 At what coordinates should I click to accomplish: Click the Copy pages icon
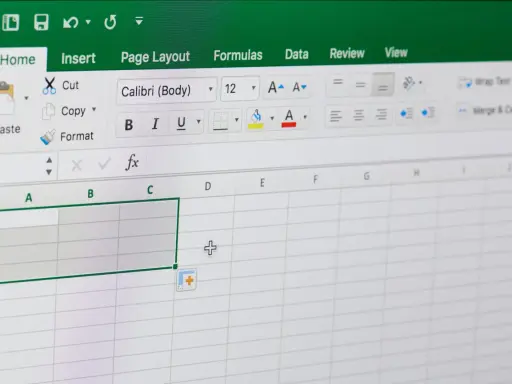click(48, 111)
